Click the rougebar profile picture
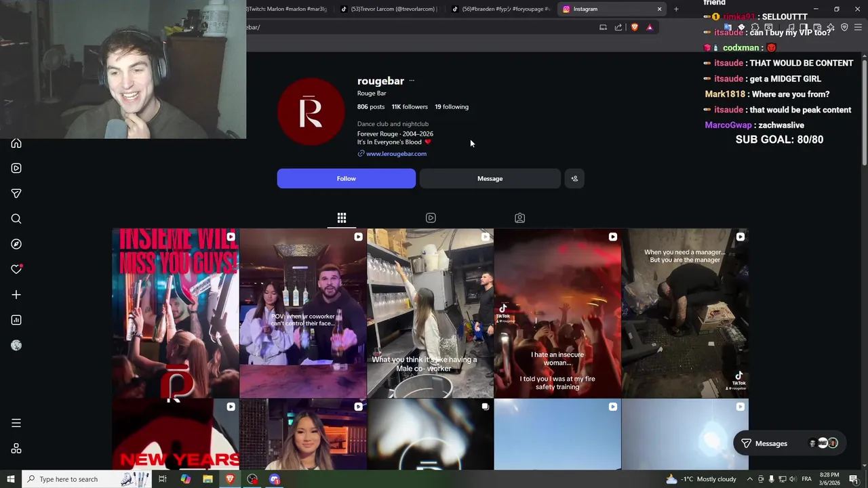Screen dimensions: 868x488 pyautogui.click(x=311, y=112)
